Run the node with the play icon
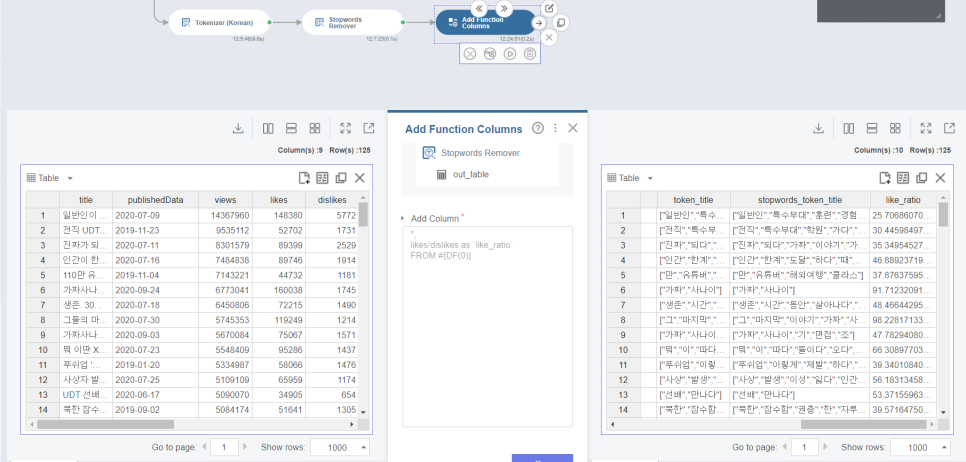966x462 pixels. click(509, 54)
